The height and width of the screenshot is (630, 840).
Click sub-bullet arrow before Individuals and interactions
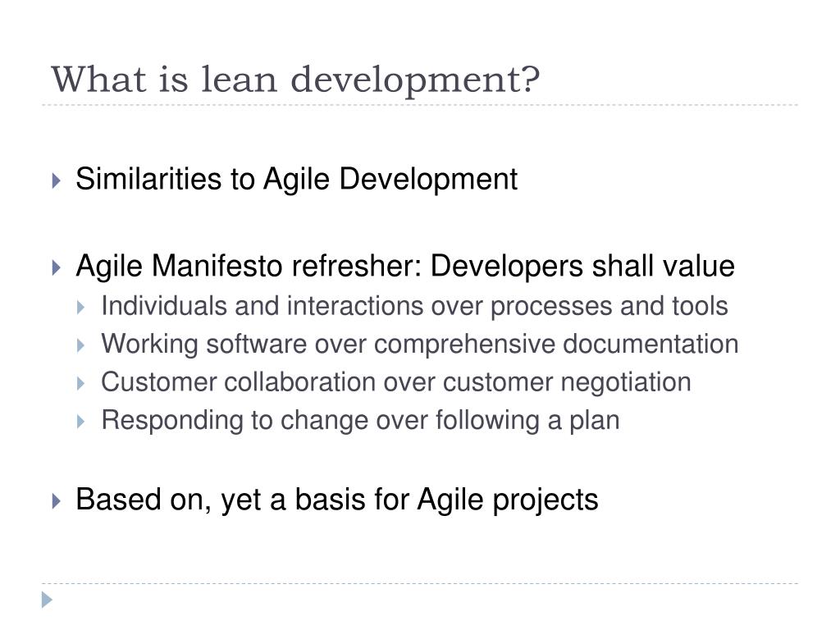point(81,308)
